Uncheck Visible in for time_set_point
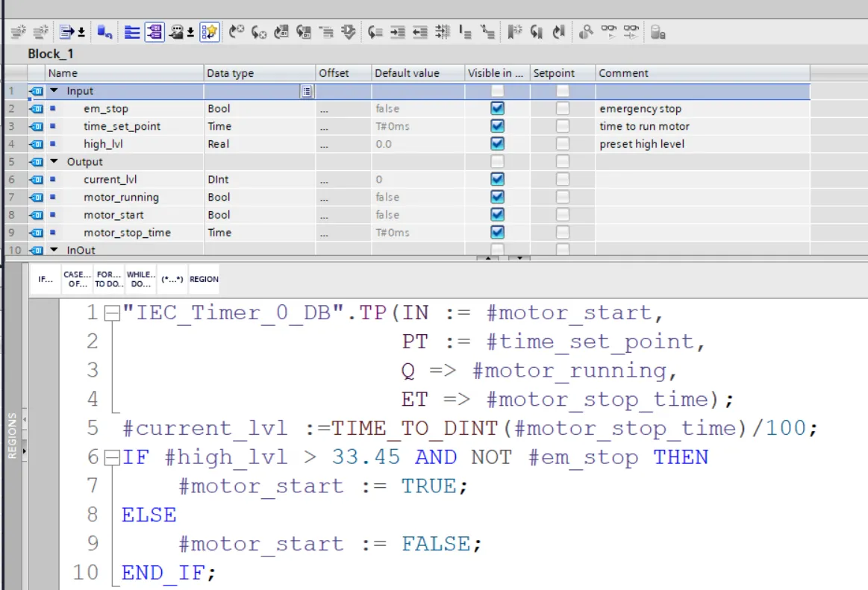This screenshot has height=590, width=868. tap(497, 126)
